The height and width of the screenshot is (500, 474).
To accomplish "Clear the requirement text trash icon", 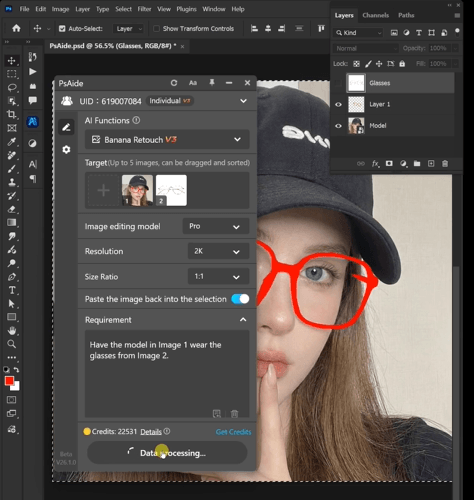I will [x=234, y=414].
